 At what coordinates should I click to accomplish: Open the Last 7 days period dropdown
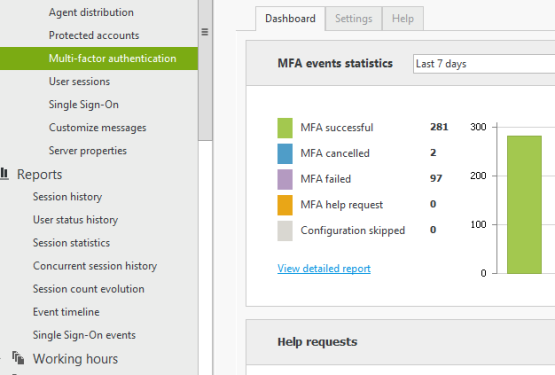point(484,64)
